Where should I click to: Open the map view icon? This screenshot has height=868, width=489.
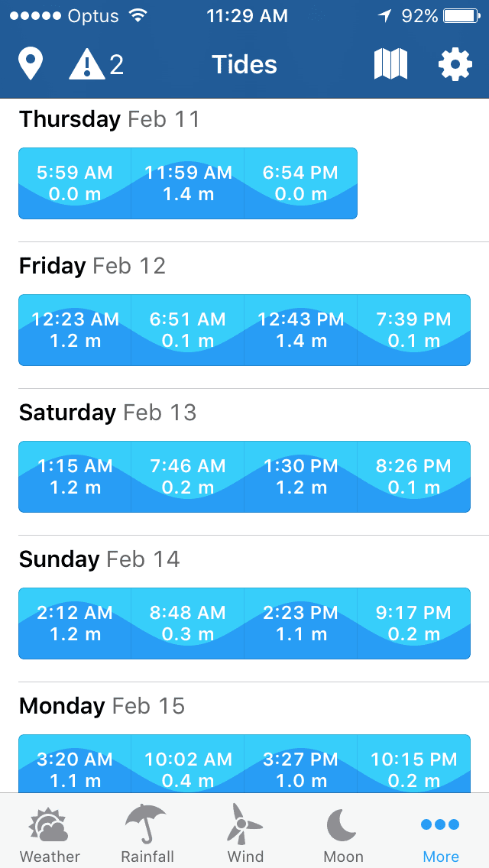[390, 65]
